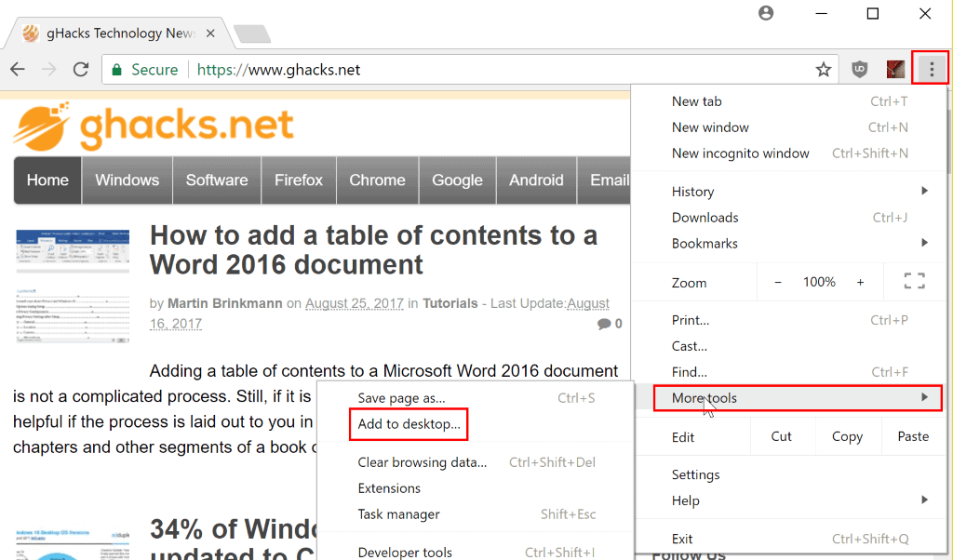This screenshot has height=560, width=953.
Task: Open Extensions from the submenu
Action: 476,488
